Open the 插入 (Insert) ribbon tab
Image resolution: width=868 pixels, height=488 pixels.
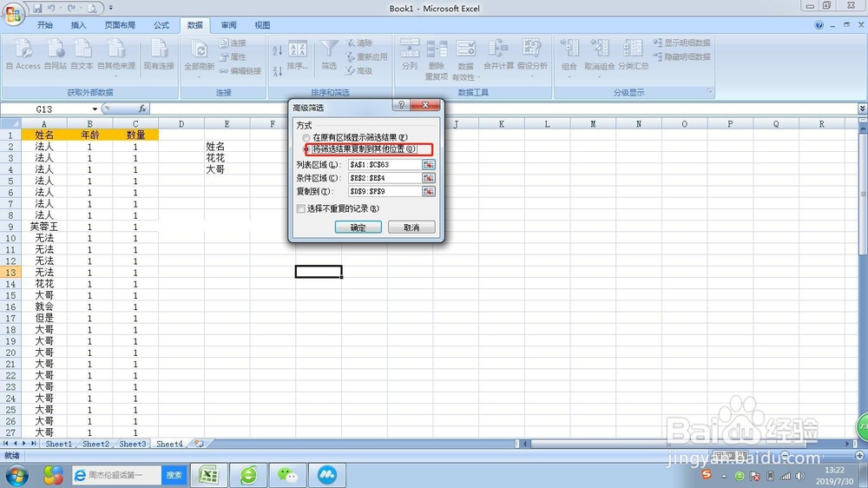click(x=79, y=25)
